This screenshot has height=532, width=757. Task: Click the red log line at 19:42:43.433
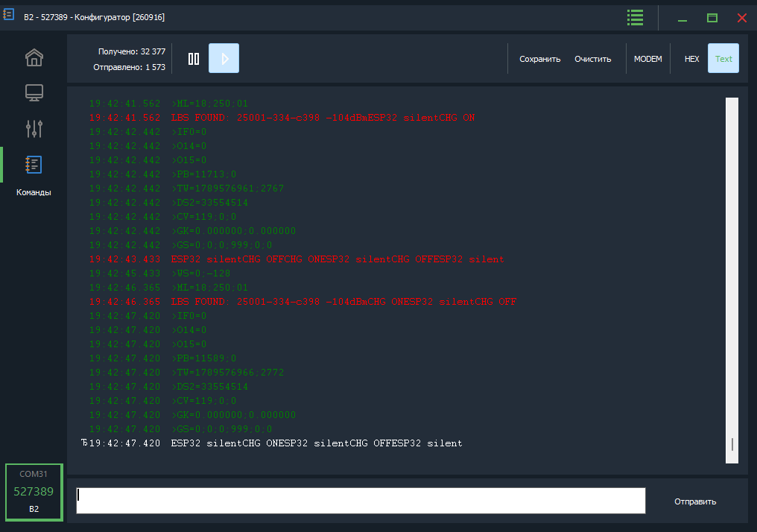click(297, 259)
